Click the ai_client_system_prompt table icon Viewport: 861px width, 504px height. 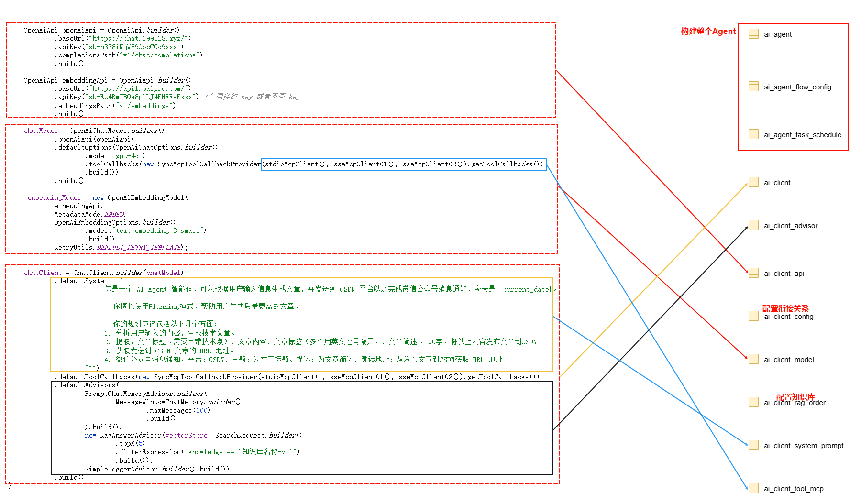[x=753, y=445]
